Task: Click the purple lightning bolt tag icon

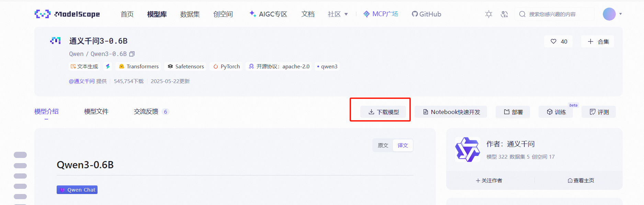Action: (108, 66)
